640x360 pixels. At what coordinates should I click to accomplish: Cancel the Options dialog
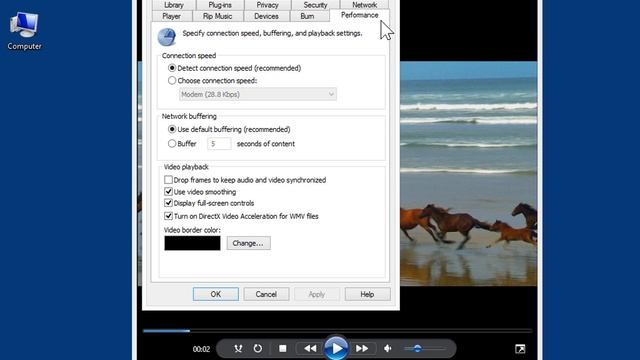266,294
